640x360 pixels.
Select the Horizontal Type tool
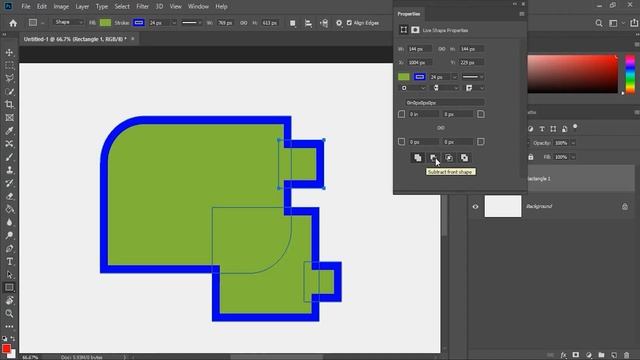(x=9, y=261)
